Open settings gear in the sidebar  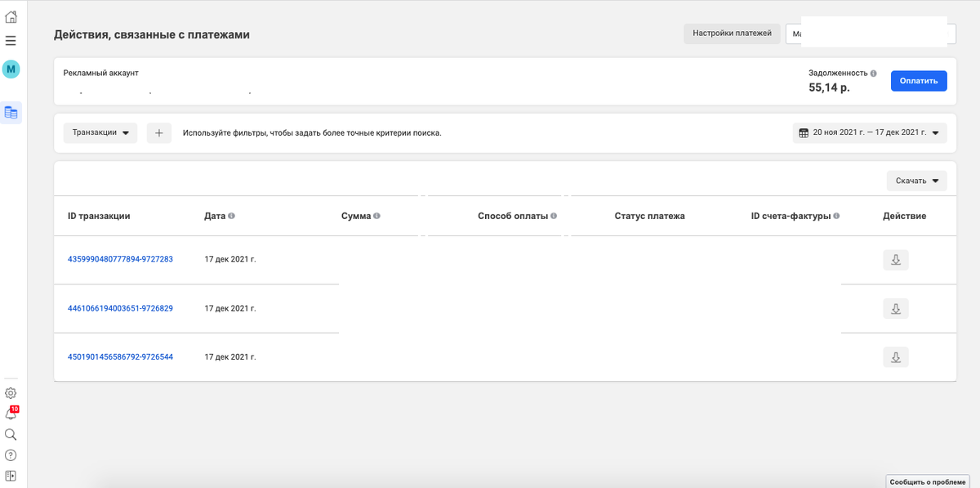[11, 393]
